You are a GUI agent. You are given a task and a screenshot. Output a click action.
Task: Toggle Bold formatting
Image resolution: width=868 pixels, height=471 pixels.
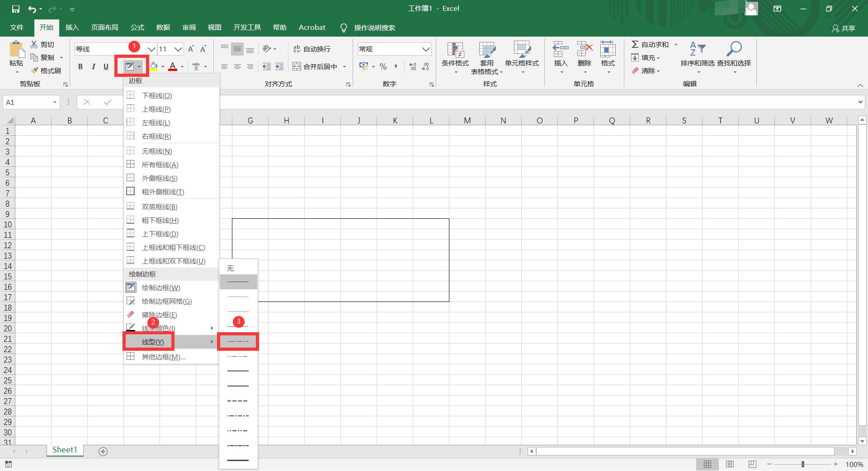click(80, 66)
